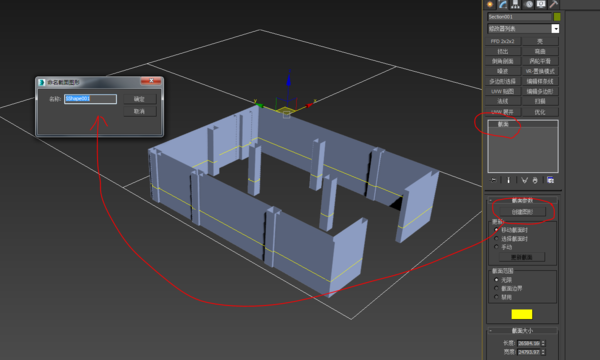
Task: Apply the 多边形选择 modifier button
Action: tap(503, 81)
